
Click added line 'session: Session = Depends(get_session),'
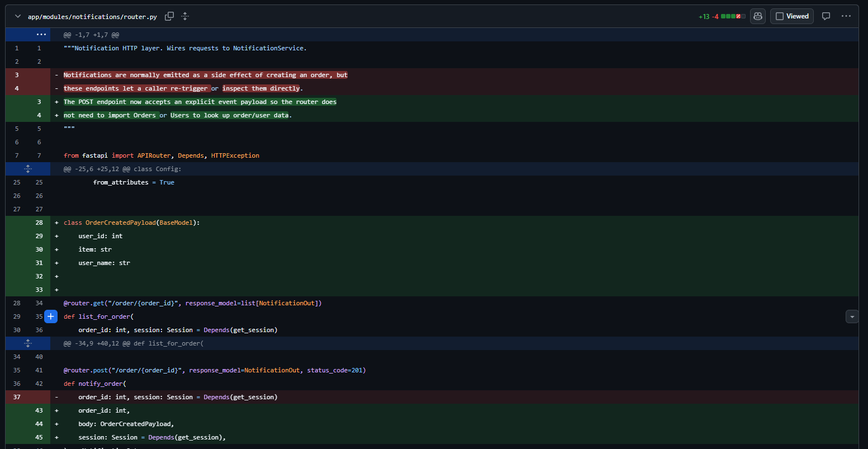click(x=152, y=437)
